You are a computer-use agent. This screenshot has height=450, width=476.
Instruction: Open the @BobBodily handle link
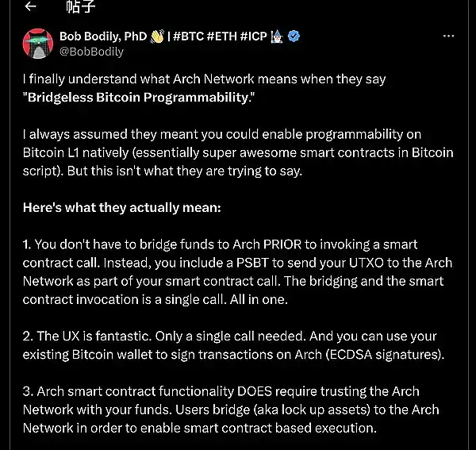pos(91,52)
